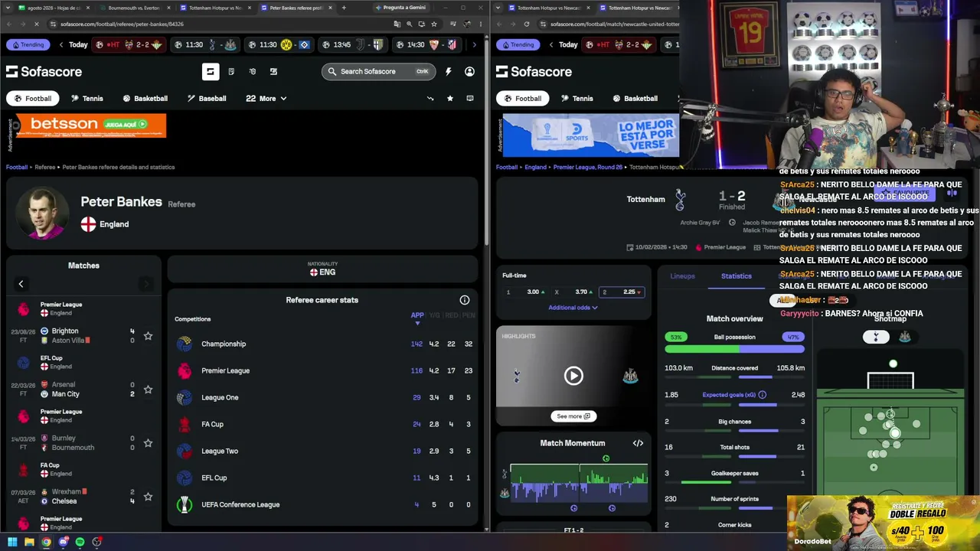Show more live matches with the right arrow
Viewport: 980px width, 551px height.
pos(474,44)
